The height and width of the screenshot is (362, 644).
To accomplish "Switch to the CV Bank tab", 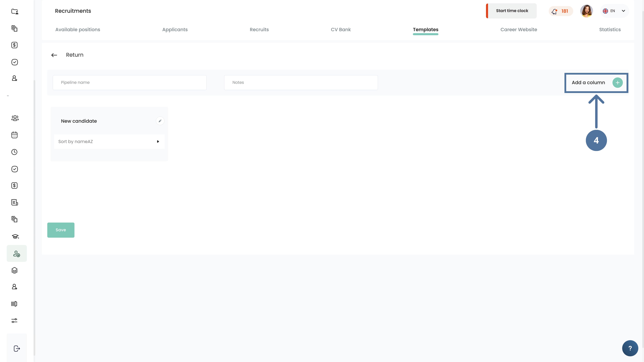I will [x=341, y=29].
